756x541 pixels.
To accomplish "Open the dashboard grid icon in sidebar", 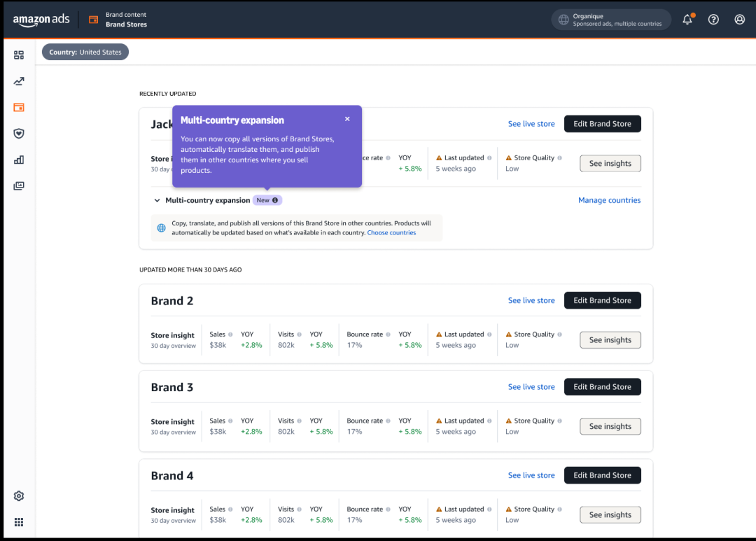I will click(x=19, y=55).
